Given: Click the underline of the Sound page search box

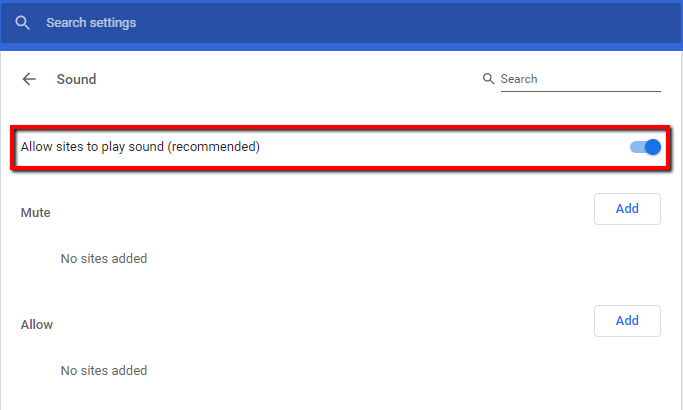Looking at the screenshot, I should (x=580, y=91).
